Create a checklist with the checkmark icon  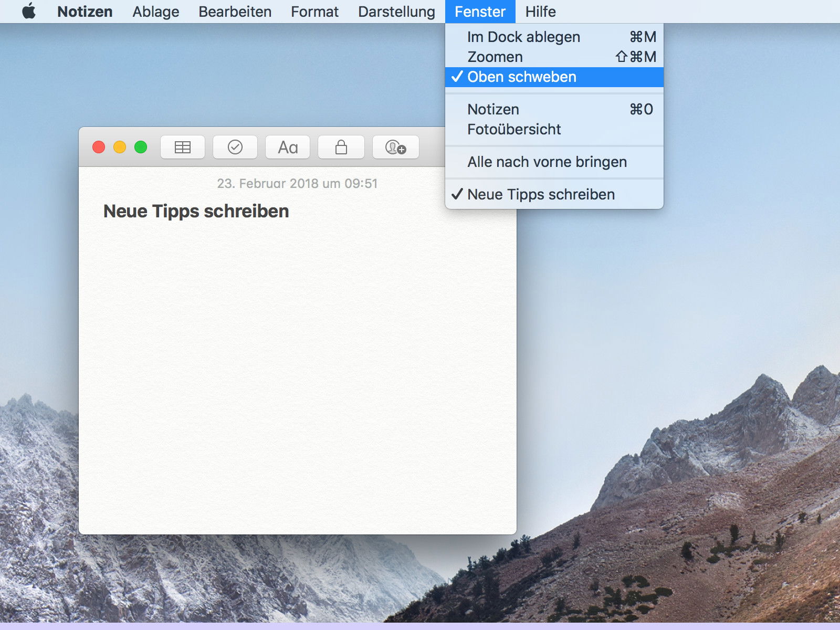235,147
